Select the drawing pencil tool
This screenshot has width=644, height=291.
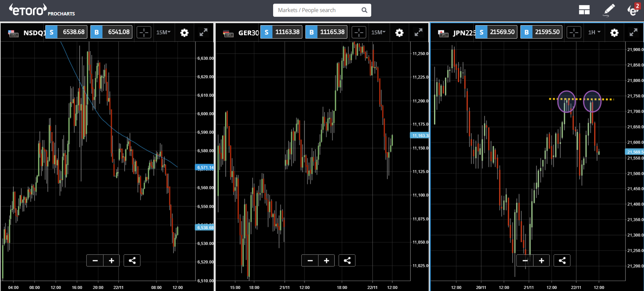pos(609,10)
